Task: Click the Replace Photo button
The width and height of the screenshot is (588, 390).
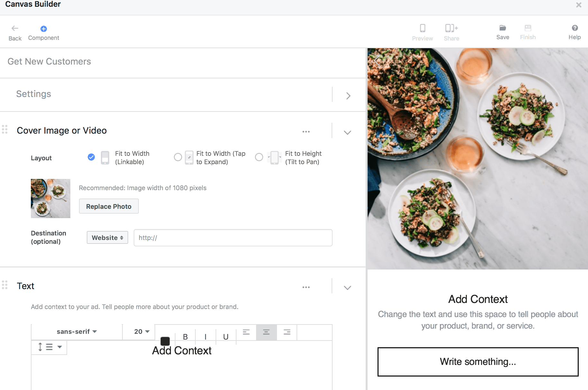Action: [109, 206]
